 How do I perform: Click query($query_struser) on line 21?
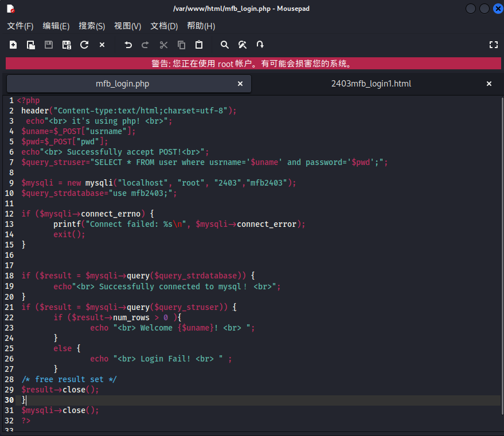click(x=177, y=307)
